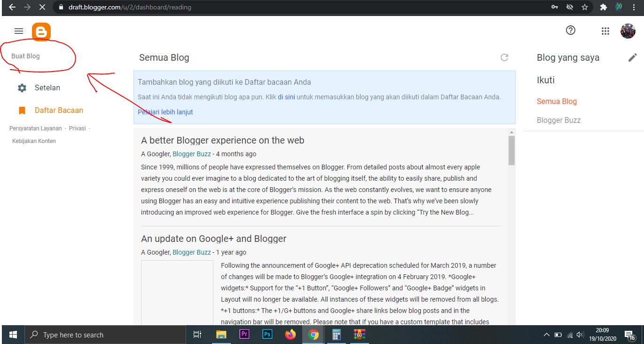The width and height of the screenshot is (644, 344).
Task: Refresh the Semua Blog reading list
Action: point(504,57)
